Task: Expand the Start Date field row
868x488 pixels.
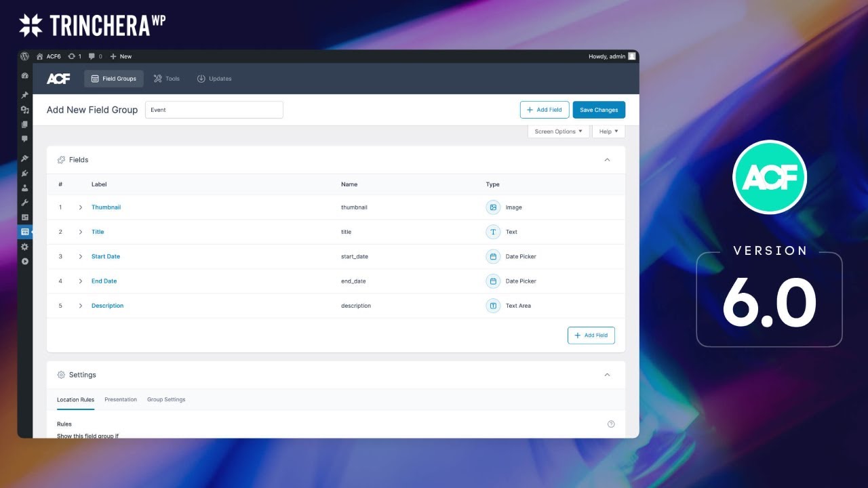Action: pos(80,256)
